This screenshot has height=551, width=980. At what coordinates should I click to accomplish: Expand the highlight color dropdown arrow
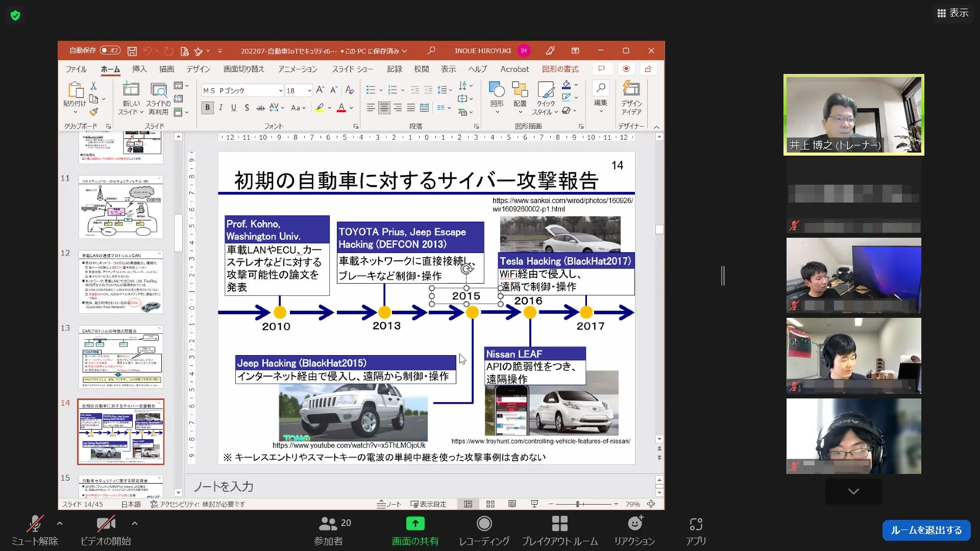pyautogui.click(x=330, y=108)
